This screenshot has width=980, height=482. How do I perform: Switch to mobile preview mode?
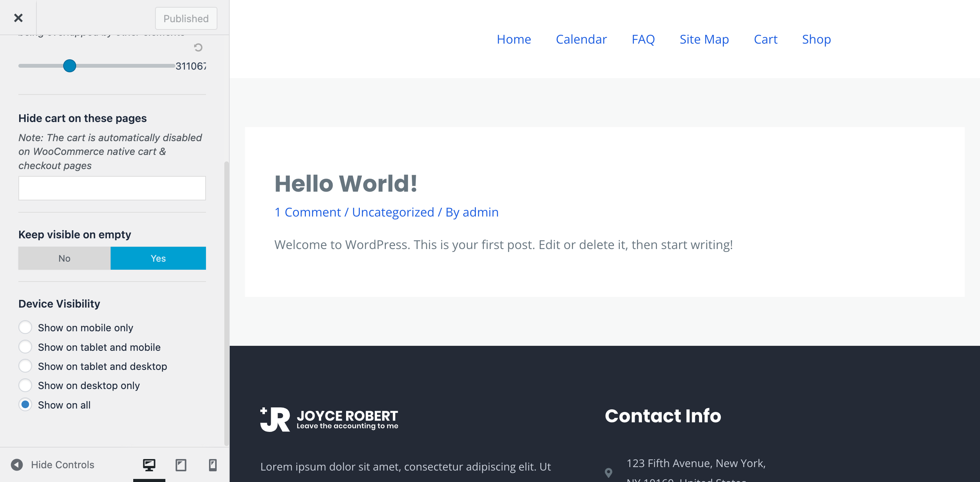pyautogui.click(x=213, y=465)
